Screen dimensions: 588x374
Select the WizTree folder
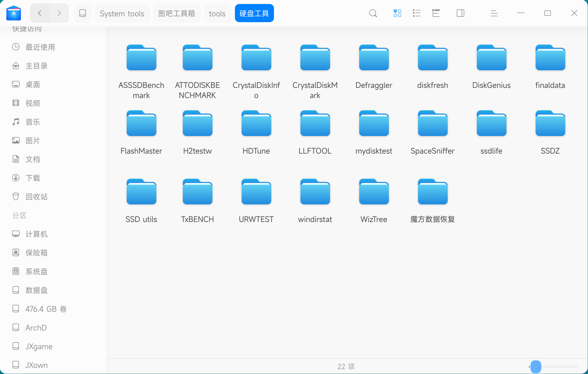(x=374, y=201)
